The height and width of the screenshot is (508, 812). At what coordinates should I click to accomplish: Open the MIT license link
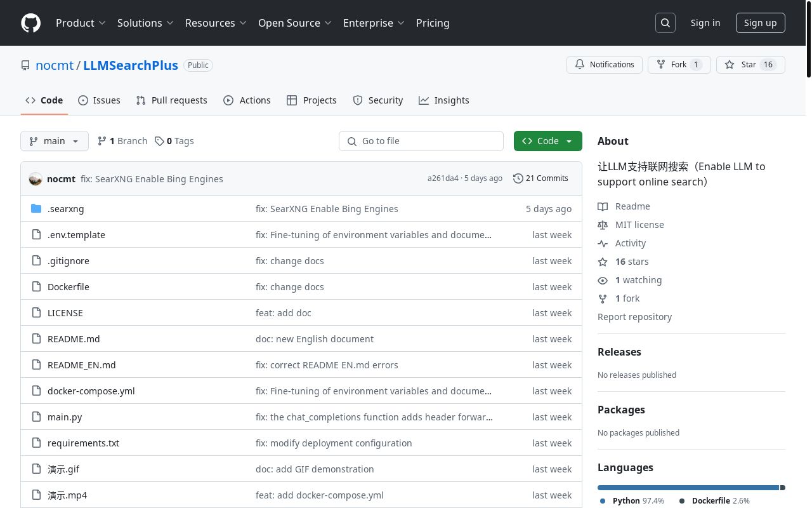pos(639,225)
